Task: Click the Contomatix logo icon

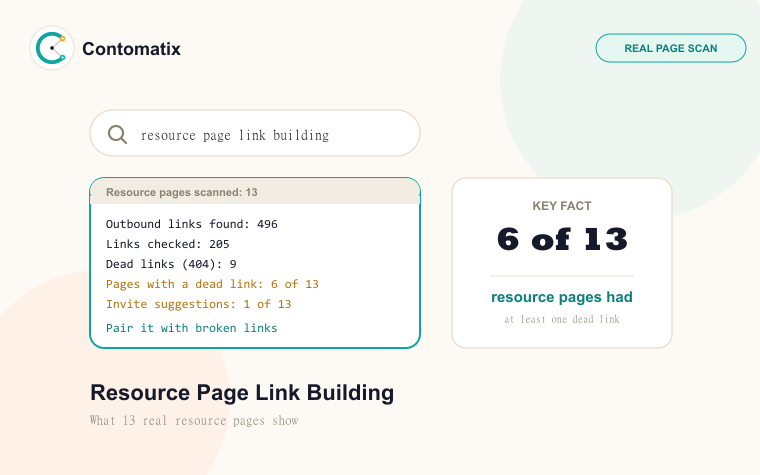Action: pos(52,48)
